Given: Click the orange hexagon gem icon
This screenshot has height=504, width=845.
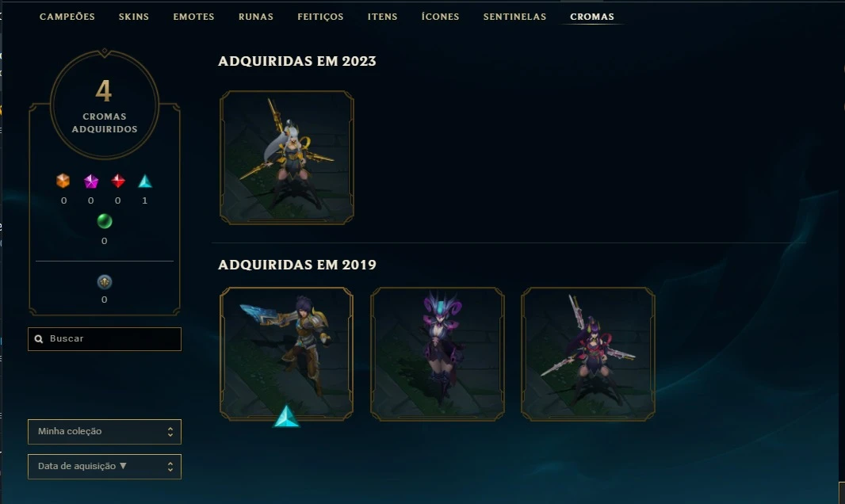Looking at the screenshot, I should pyautogui.click(x=63, y=181).
